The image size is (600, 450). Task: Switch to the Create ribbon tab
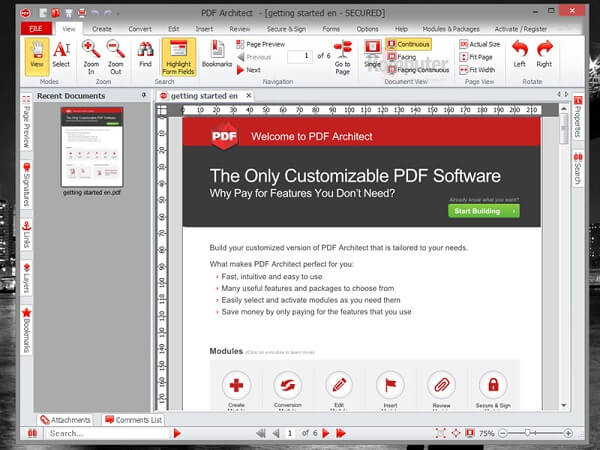tap(102, 29)
